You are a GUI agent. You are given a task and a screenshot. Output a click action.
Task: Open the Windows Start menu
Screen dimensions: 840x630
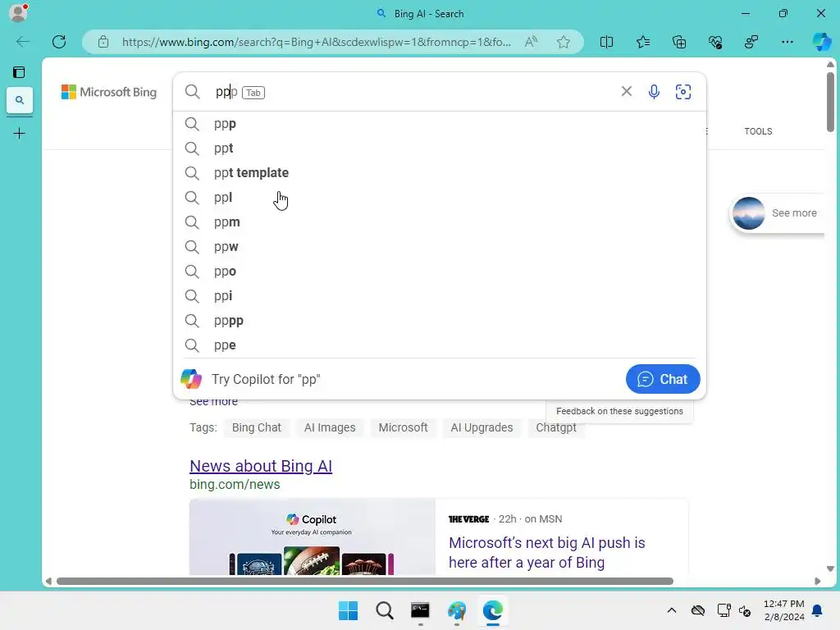348,610
